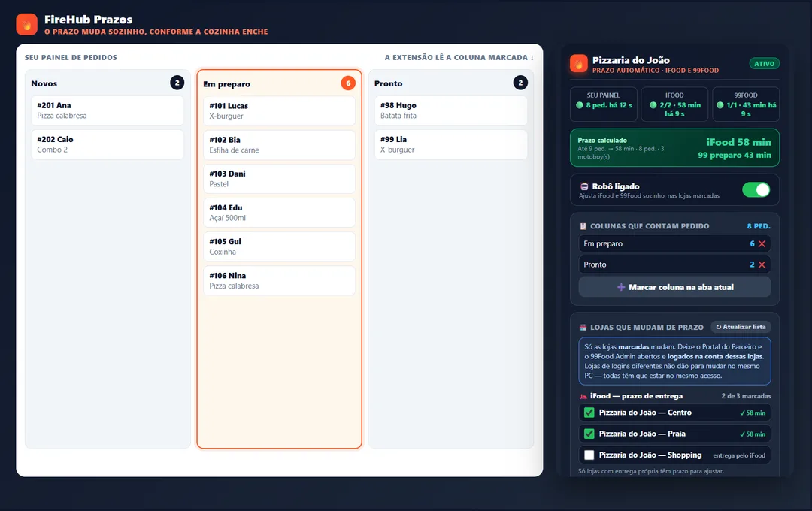Click the Pizzaria do João flame icon
Viewport: 812px width, 511px height.
click(578, 64)
